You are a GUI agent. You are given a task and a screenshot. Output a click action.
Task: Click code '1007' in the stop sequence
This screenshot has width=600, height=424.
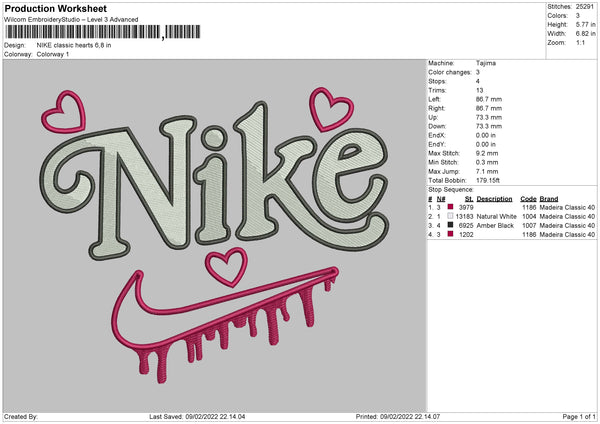(x=529, y=225)
